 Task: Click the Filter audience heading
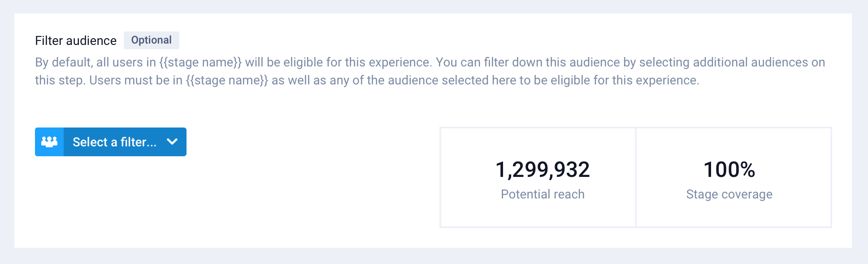(76, 41)
